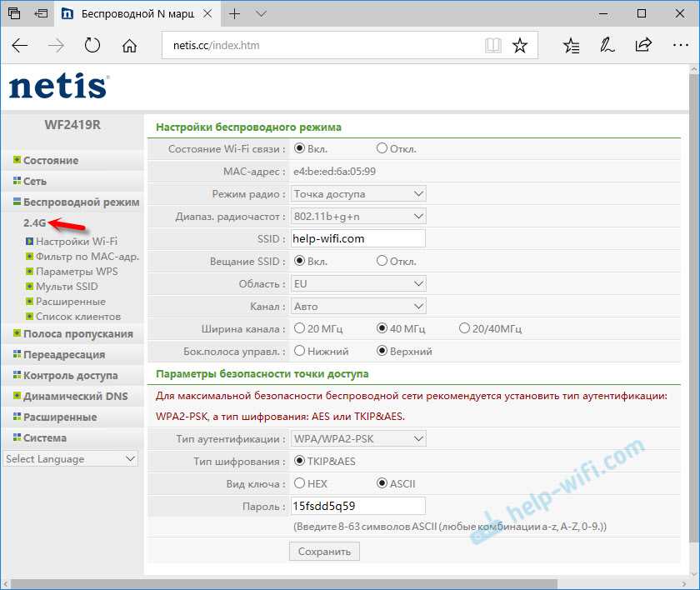Click the web notes pen icon
Image resolution: width=700 pixels, height=590 pixels.
click(x=607, y=45)
